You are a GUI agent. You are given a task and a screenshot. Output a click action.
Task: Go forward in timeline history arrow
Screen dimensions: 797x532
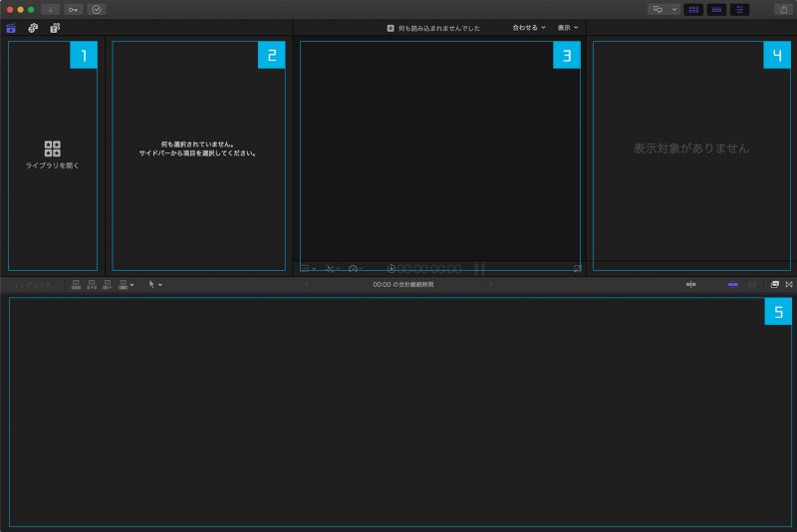click(490, 285)
